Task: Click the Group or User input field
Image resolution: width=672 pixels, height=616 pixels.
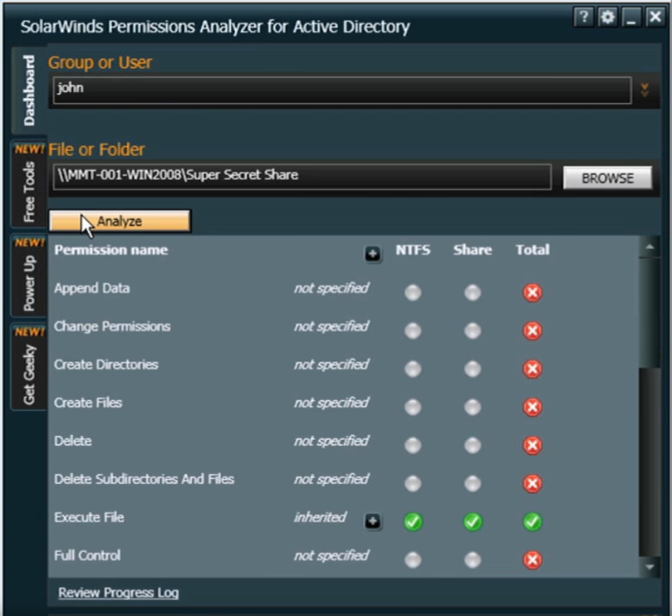Action: tap(342, 90)
